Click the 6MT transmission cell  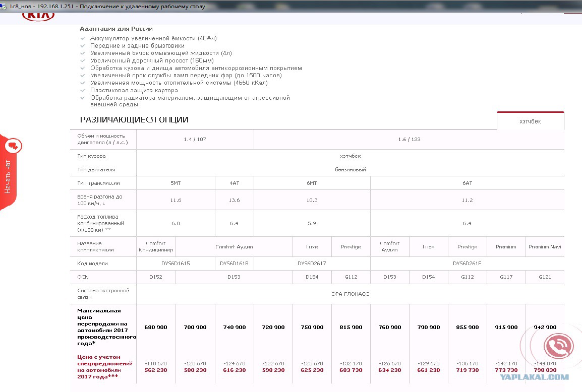[312, 183]
